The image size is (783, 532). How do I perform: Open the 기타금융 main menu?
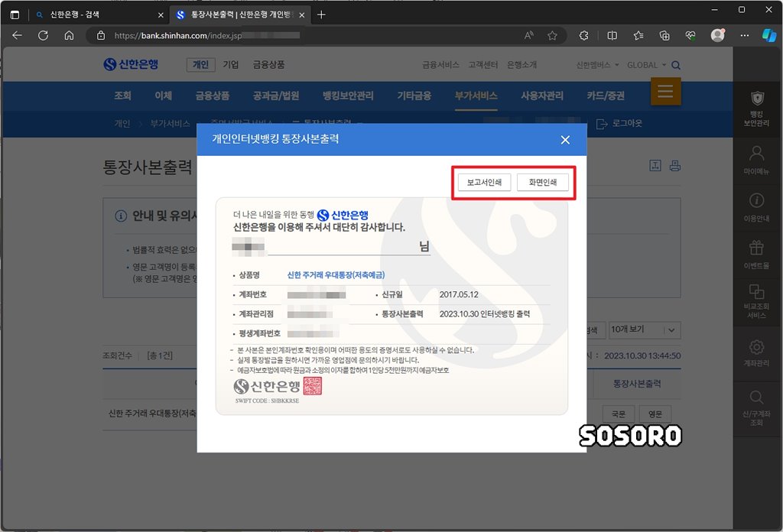click(414, 96)
